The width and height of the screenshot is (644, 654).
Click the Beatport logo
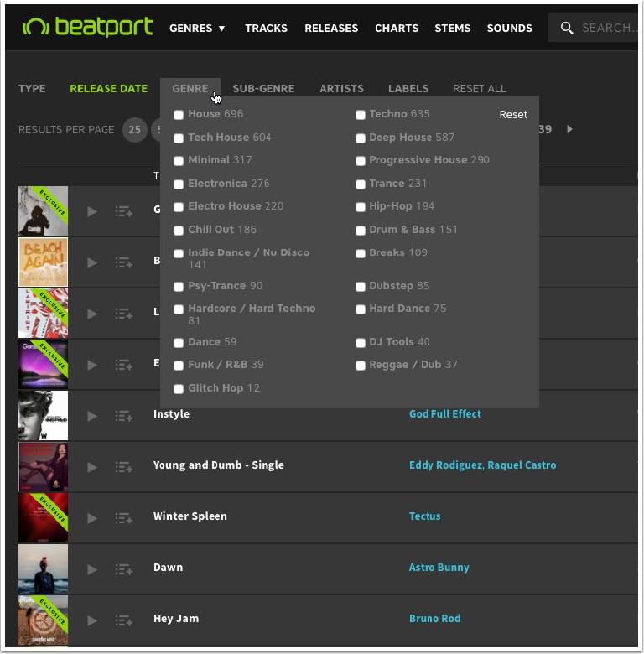point(87,27)
